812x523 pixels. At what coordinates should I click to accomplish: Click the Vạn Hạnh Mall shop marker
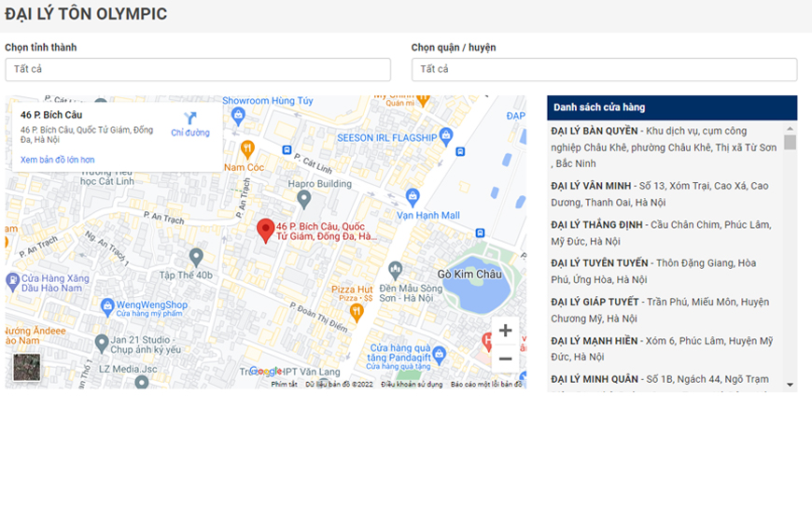[x=413, y=197]
